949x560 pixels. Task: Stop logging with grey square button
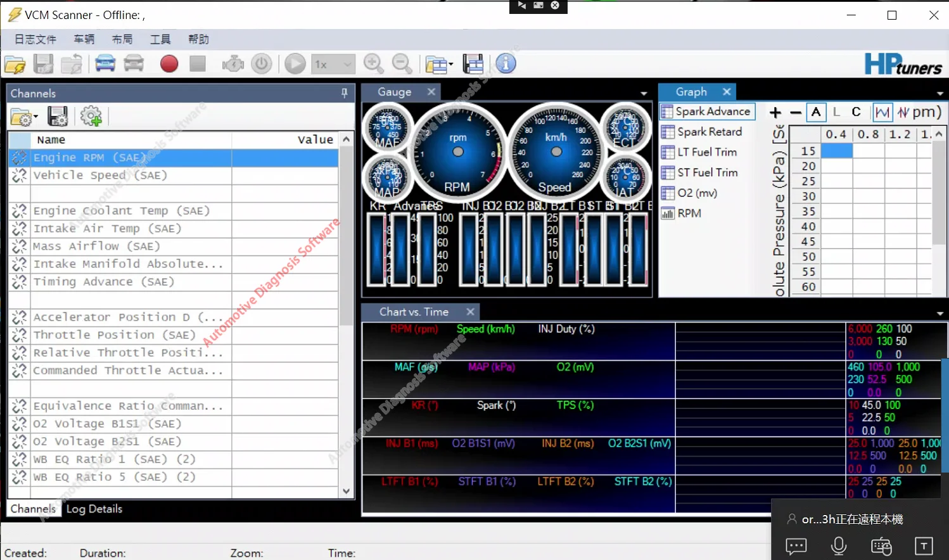click(x=198, y=63)
